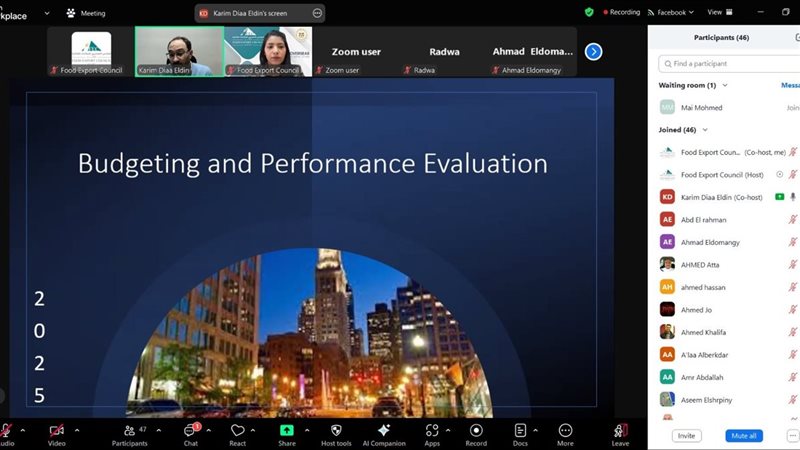Image resolution: width=800 pixels, height=450 pixels.
Task: Open the View layout menu
Action: pos(719,12)
